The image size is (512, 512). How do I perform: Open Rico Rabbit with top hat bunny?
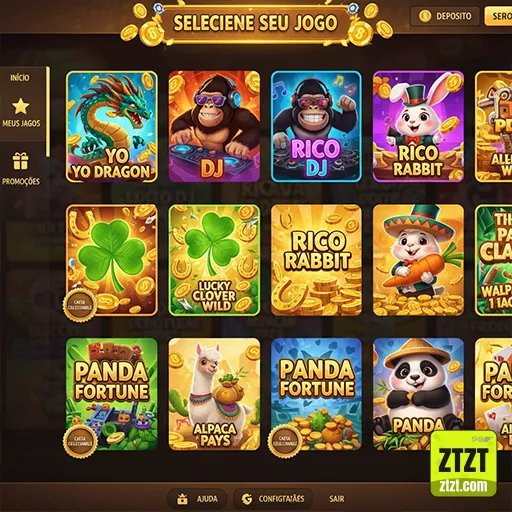pos(418,127)
